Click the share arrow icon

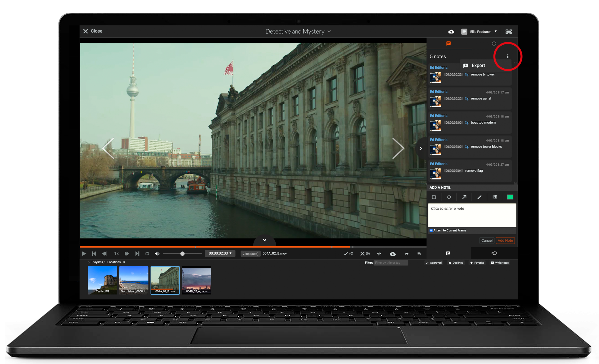pos(406,254)
